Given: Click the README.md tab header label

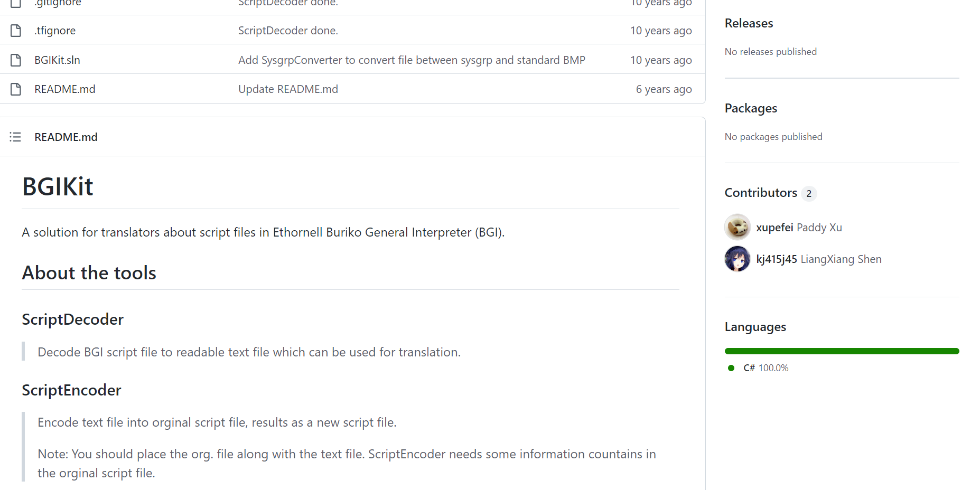Looking at the screenshot, I should pyautogui.click(x=66, y=137).
